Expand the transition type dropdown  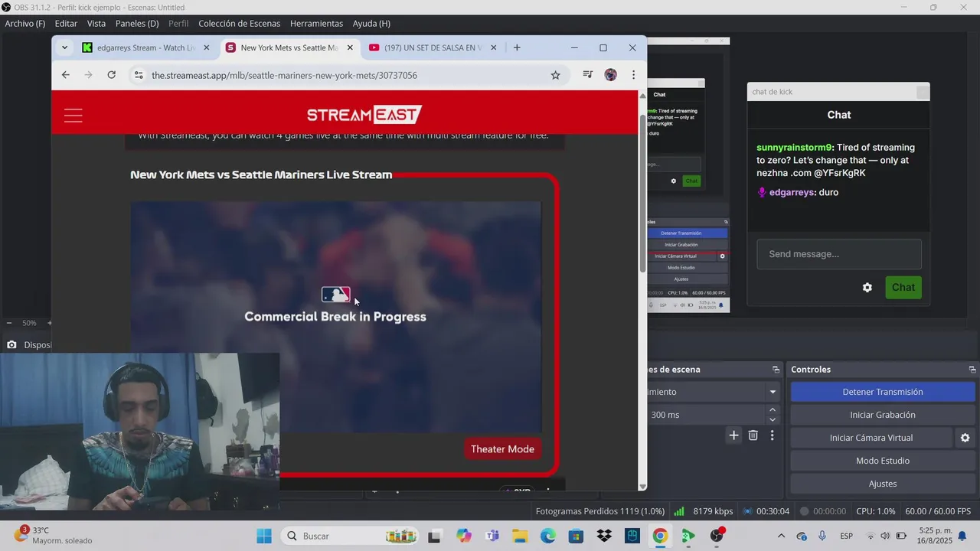tap(773, 392)
